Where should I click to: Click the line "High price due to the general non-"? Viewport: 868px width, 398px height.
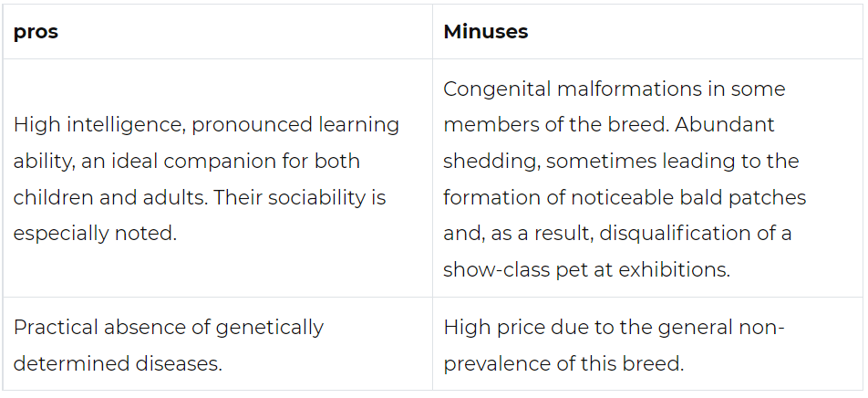pos(614,328)
